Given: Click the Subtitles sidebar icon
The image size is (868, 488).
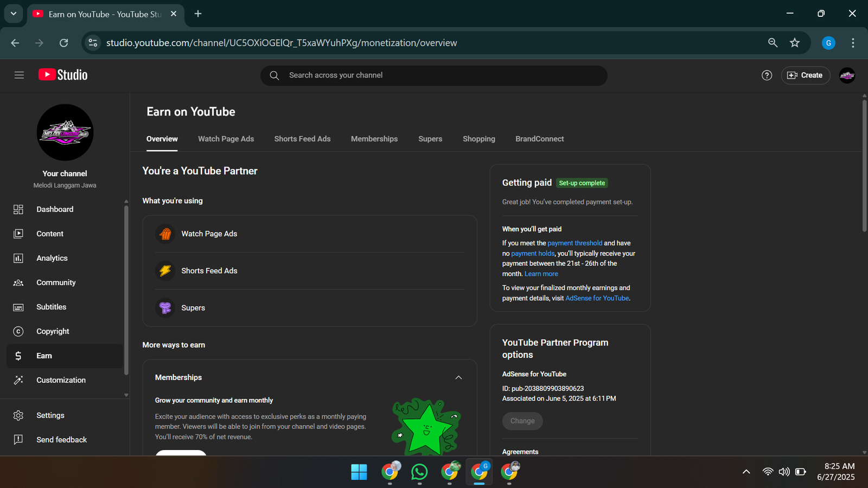Looking at the screenshot, I should 18,307.
